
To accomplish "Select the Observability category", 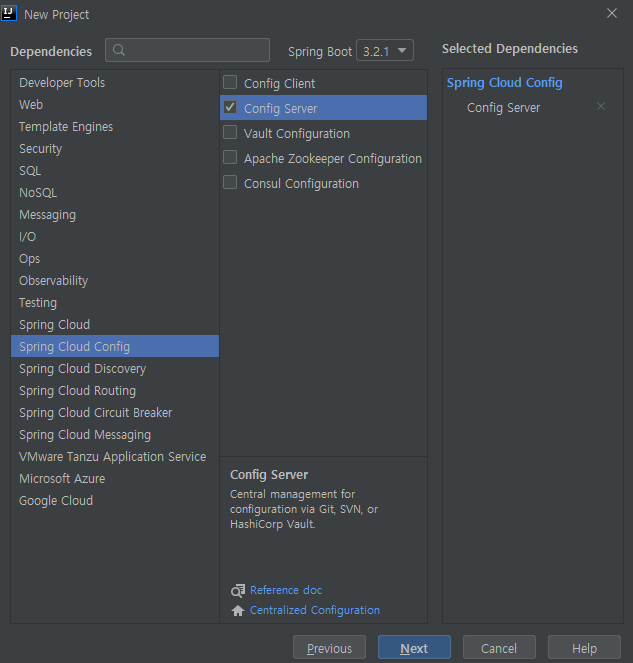I will coord(115,280).
